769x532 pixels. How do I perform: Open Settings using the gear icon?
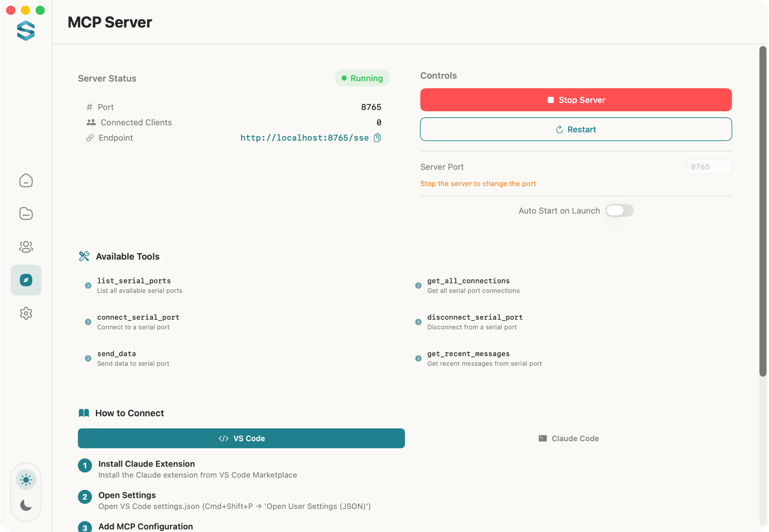click(x=26, y=313)
